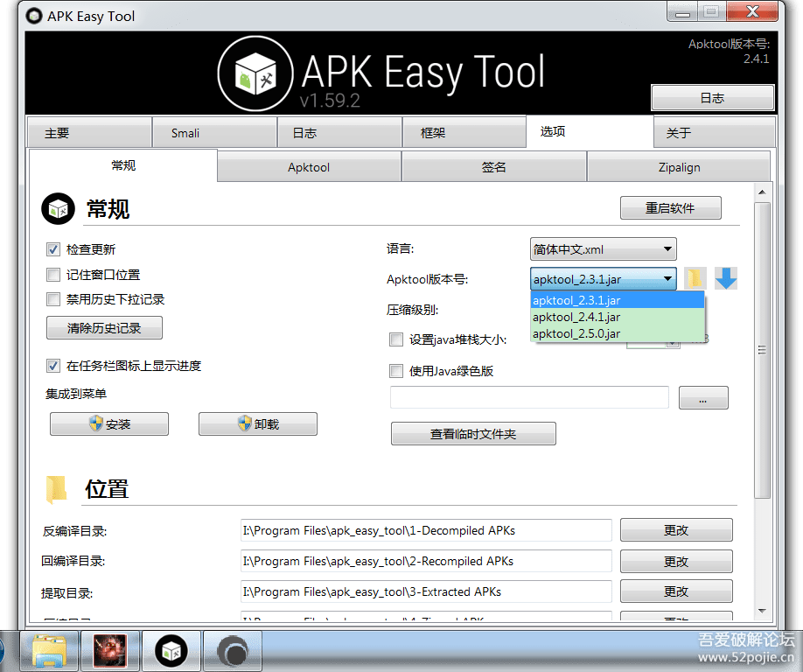Click the 查看临时文件夹 button
Screen dimensions: 803x672
tap(473, 434)
